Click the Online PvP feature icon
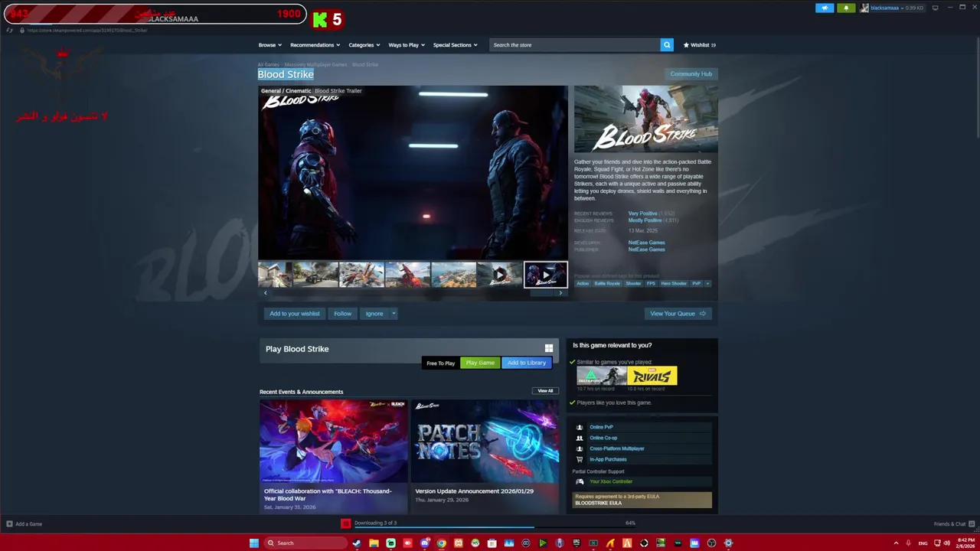Screen dimensions: 980x551 580,427
